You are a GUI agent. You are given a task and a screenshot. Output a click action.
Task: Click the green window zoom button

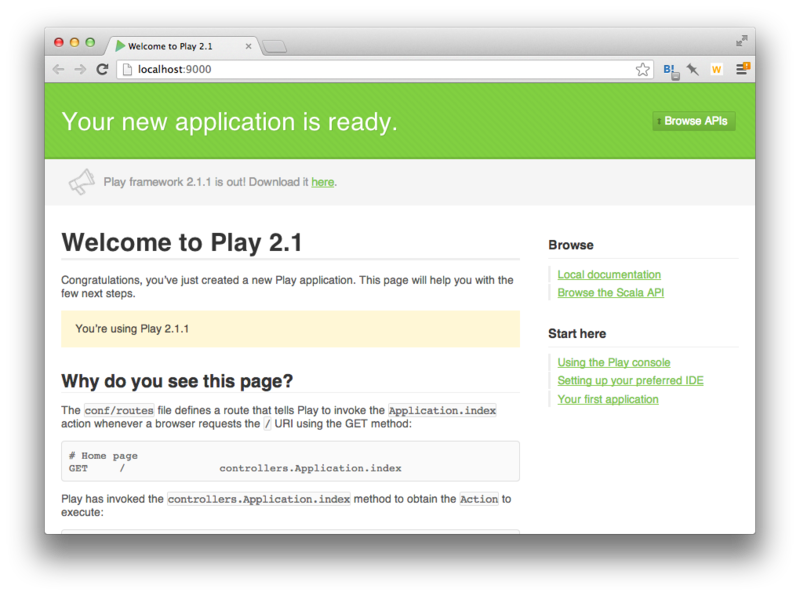point(90,42)
